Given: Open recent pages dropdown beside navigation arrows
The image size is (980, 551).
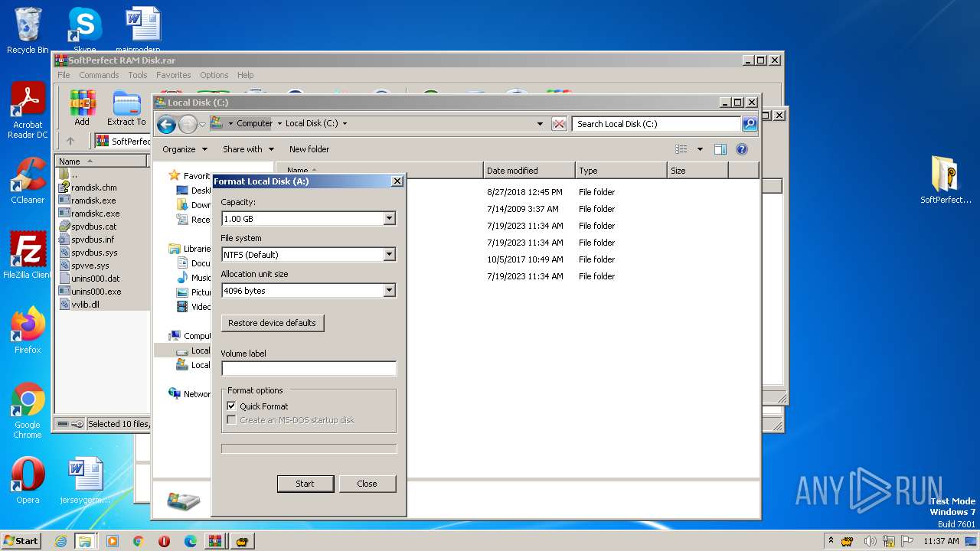Looking at the screenshot, I should pos(203,124).
